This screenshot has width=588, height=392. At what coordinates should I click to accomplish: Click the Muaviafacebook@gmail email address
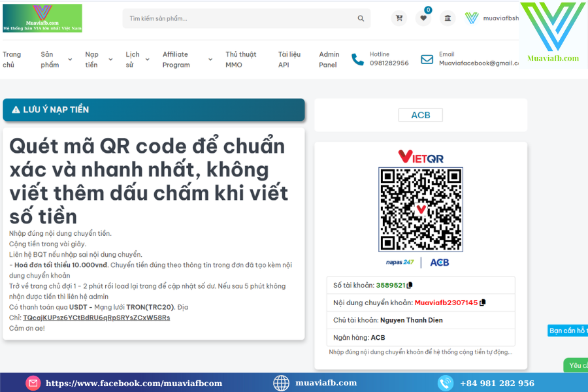pos(479,63)
